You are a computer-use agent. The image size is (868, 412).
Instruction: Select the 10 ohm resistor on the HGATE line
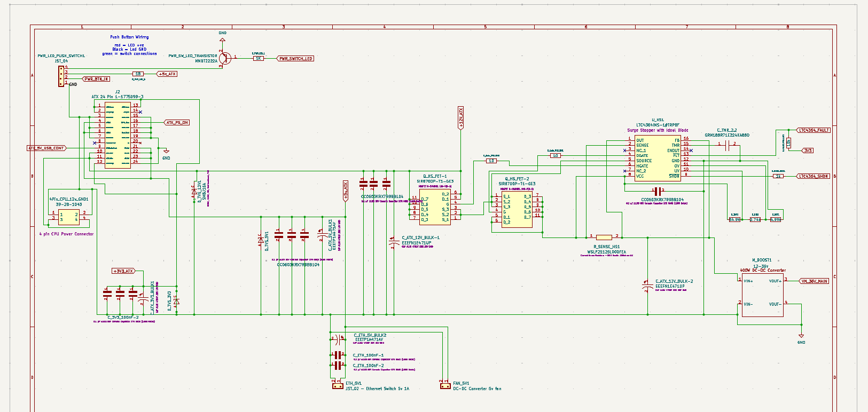pyautogui.click(x=556, y=156)
